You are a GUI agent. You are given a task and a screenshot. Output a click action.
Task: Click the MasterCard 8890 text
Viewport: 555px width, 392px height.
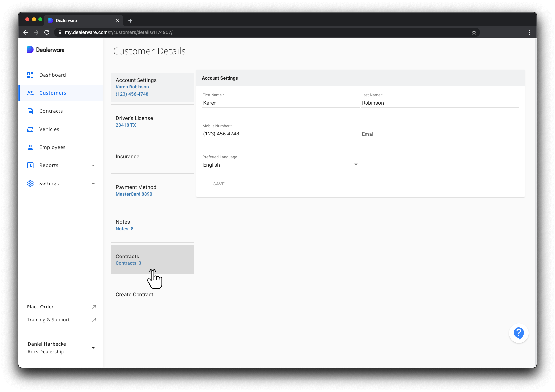(x=134, y=194)
